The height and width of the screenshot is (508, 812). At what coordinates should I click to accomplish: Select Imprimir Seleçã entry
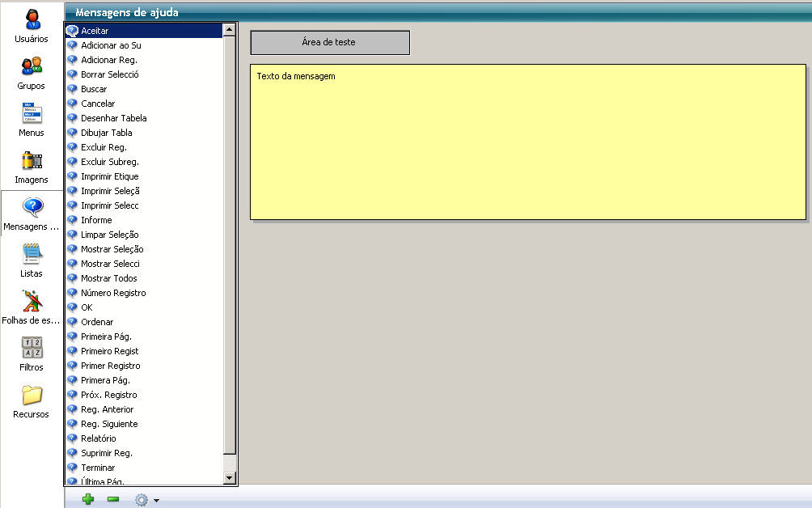(x=144, y=191)
